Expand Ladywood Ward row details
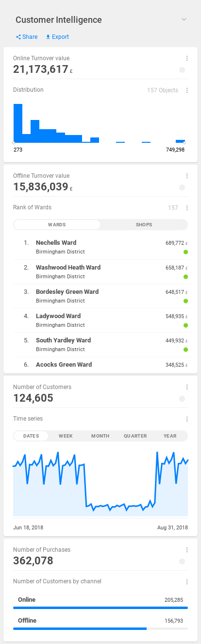The width and height of the screenshot is (201, 644). tap(100, 321)
